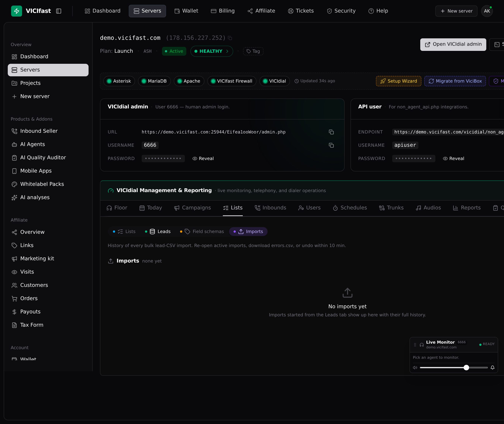Select the Field schemas sub-tab
This screenshot has width=504, height=424.
click(x=202, y=232)
